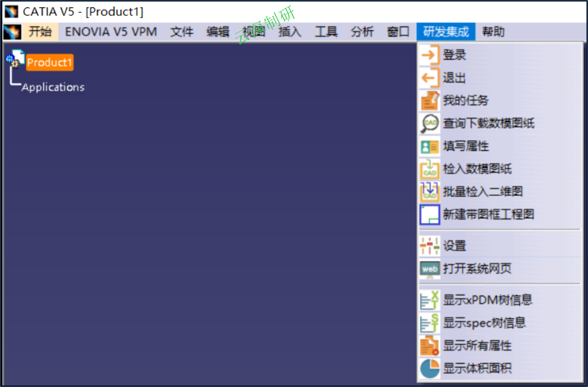Viewport: 588px width, 387px height.
Task: Click the sliders icon for 设置
Action: 430,246
